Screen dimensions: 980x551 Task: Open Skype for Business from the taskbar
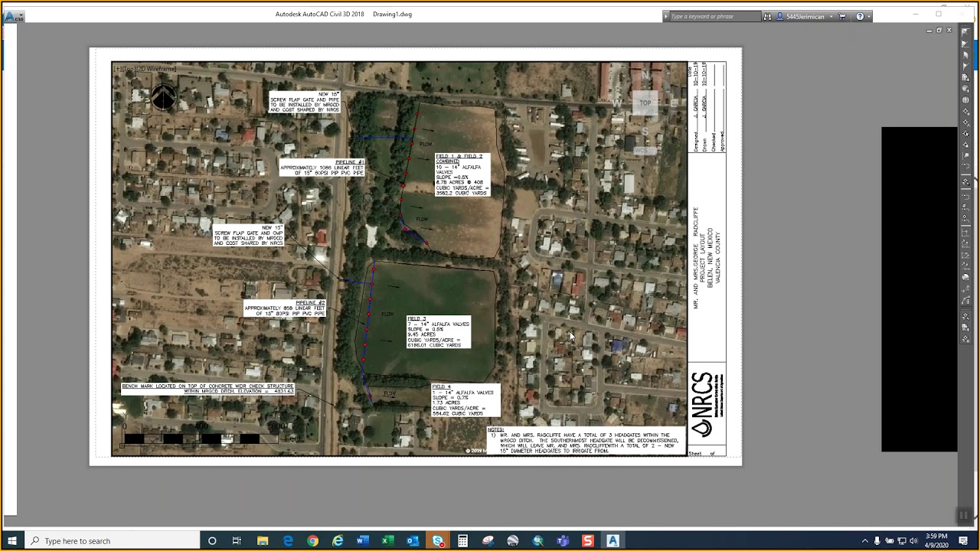(x=438, y=541)
